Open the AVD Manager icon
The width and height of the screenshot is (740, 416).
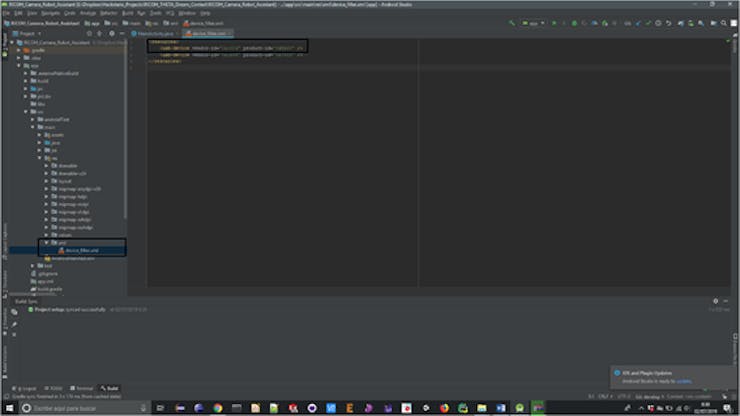tap(691, 23)
